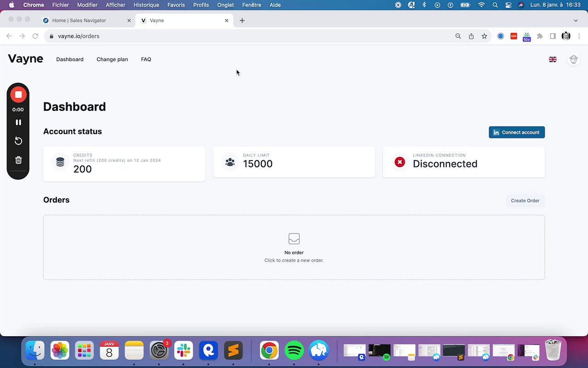Viewport: 588px width, 368px height.
Task: Click the zoom magnifier icon in address bar
Action: (458, 36)
